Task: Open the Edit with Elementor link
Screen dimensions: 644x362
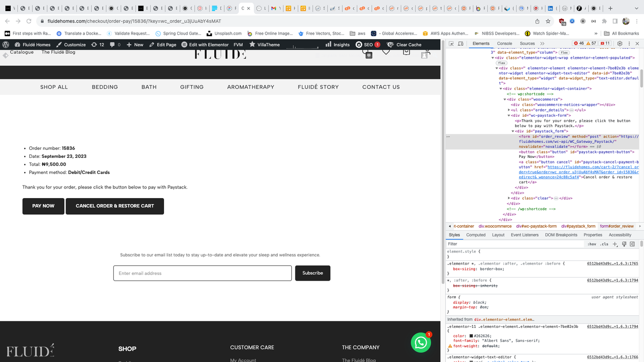Action: pyautogui.click(x=208, y=44)
